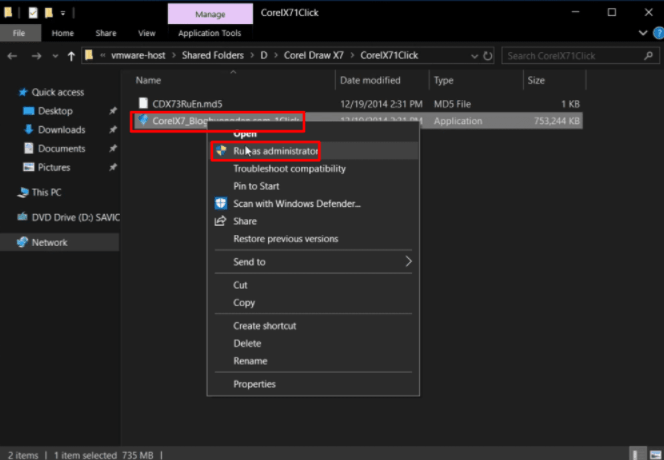The height and width of the screenshot is (460, 664).
Task: Sort by Date modified column
Action: click(370, 80)
